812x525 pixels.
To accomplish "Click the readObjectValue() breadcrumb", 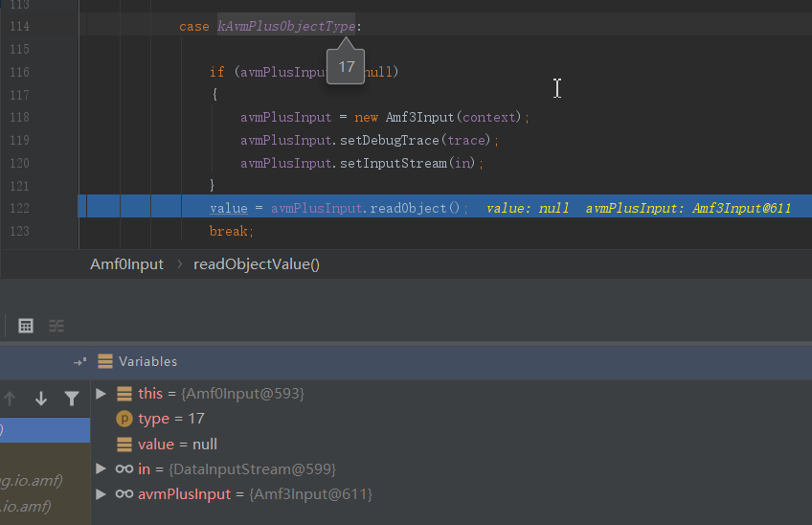I will (256, 264).
